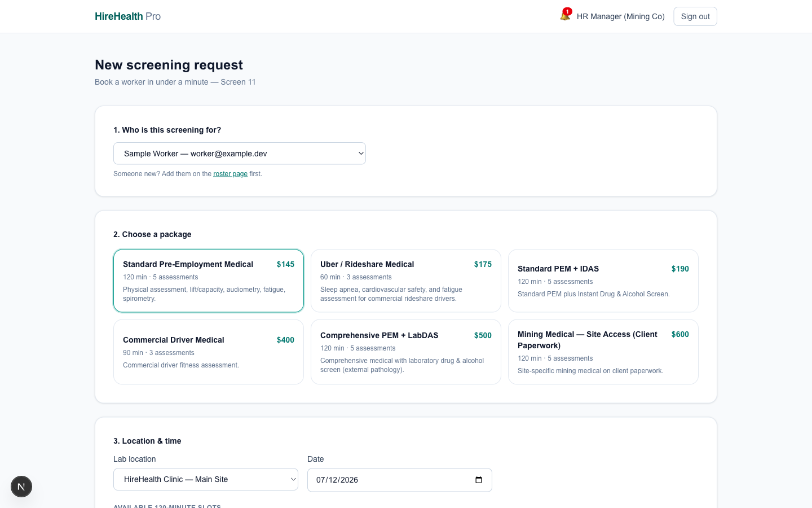Open the roster page link
The height and width of the screenshot is (508, 812).
pyautogui.click(x=230, y=174)
